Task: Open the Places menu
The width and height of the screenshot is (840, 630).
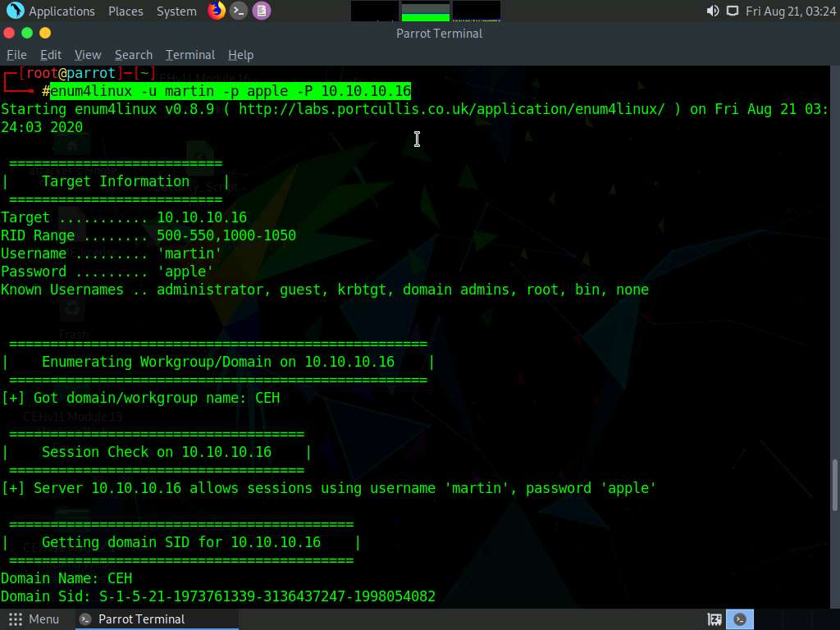Action: click(126, 11)
